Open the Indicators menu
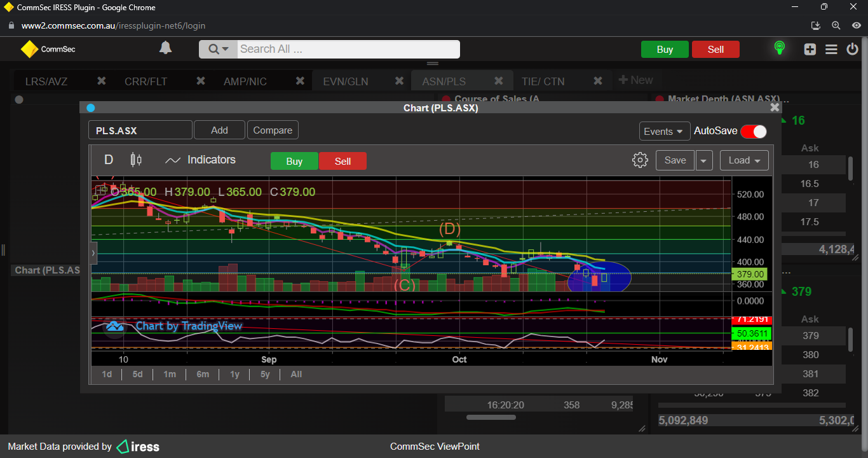This screenshot has width=868, height=458. pos(200,160)
